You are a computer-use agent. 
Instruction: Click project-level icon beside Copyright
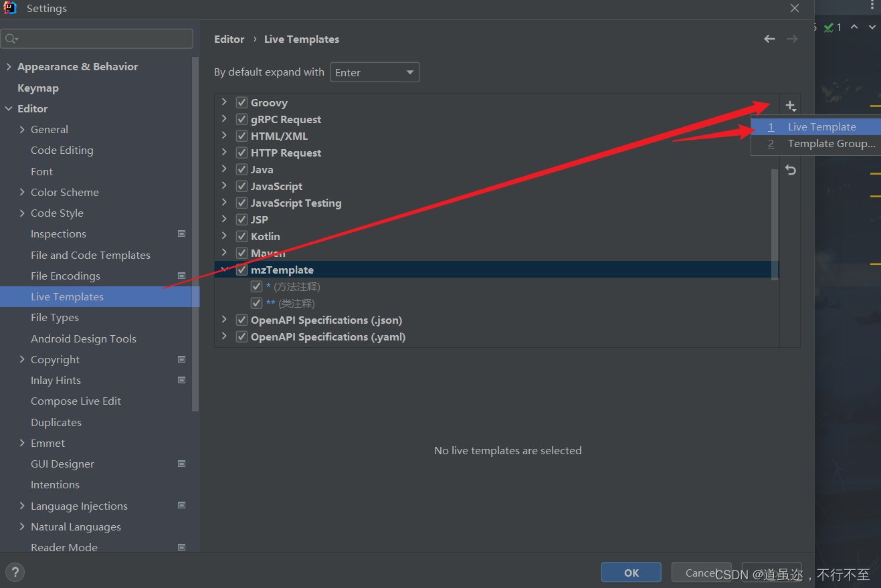[181, 359]
